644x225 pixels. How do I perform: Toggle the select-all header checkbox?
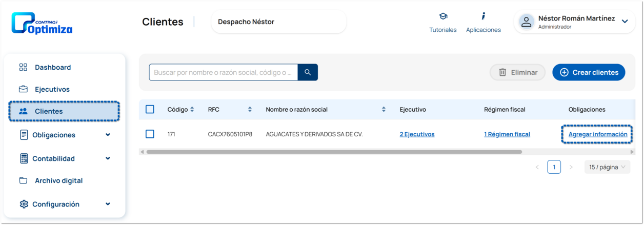tap(150, 109)
